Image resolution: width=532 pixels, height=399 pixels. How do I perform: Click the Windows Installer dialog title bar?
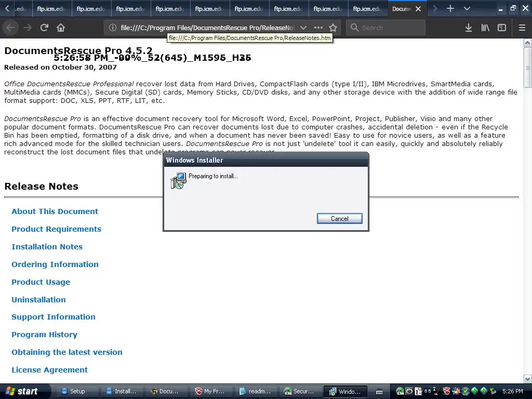265,160
